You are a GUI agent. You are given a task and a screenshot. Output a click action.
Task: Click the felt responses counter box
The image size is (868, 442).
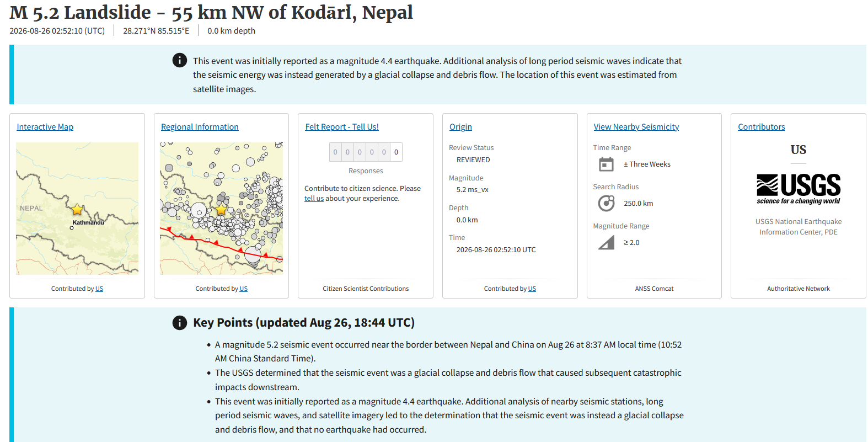pyautogui.click(x=366, y=152)
